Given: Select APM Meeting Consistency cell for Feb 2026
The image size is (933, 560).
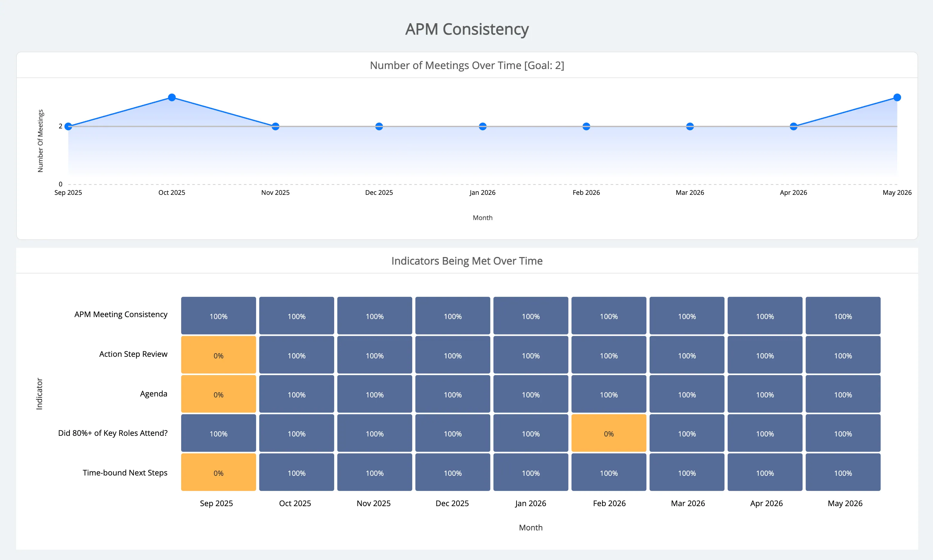Looking at the screenshot, I should pos(609,315).
